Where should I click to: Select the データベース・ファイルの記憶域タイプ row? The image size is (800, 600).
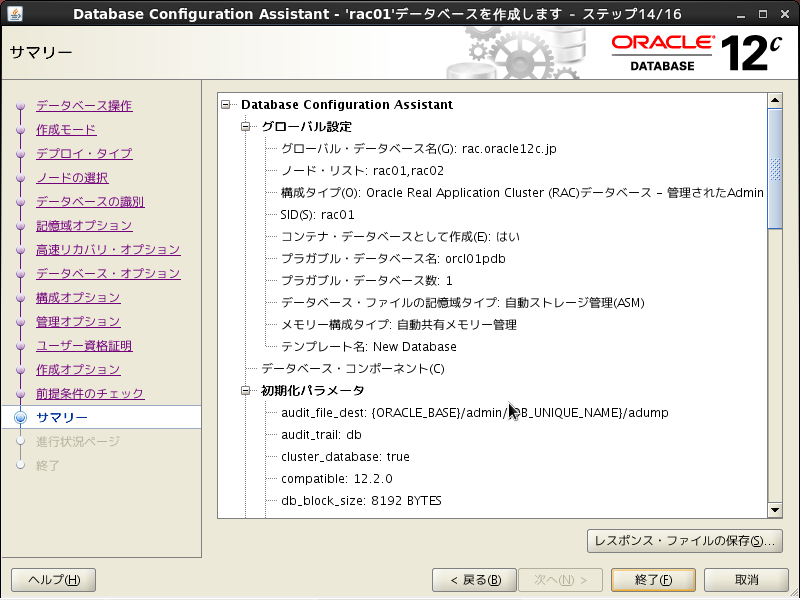[463, 303]
